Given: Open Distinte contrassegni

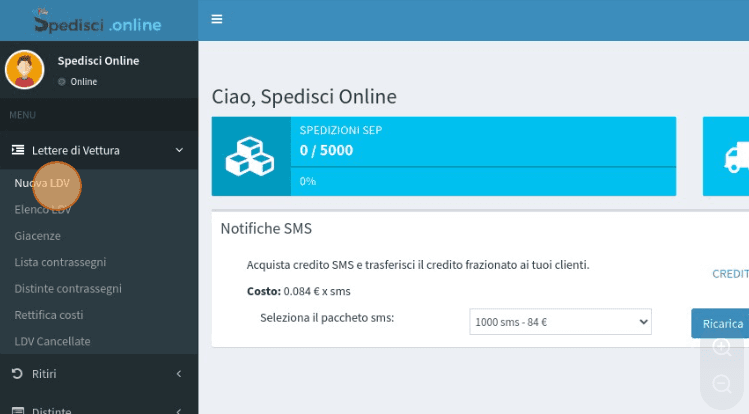Looking at the screenshot, I should [68, 288].
